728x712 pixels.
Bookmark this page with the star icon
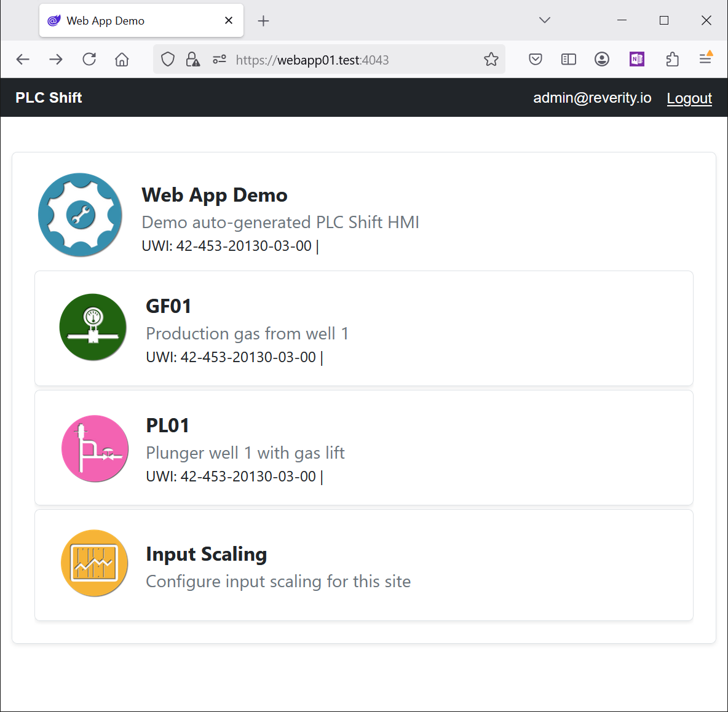[x=491, y=60]
